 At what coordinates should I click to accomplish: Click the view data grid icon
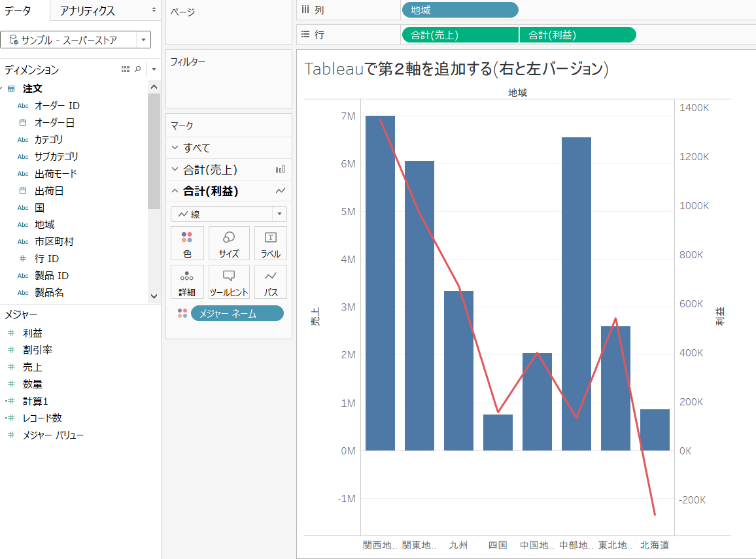[125, 70]
